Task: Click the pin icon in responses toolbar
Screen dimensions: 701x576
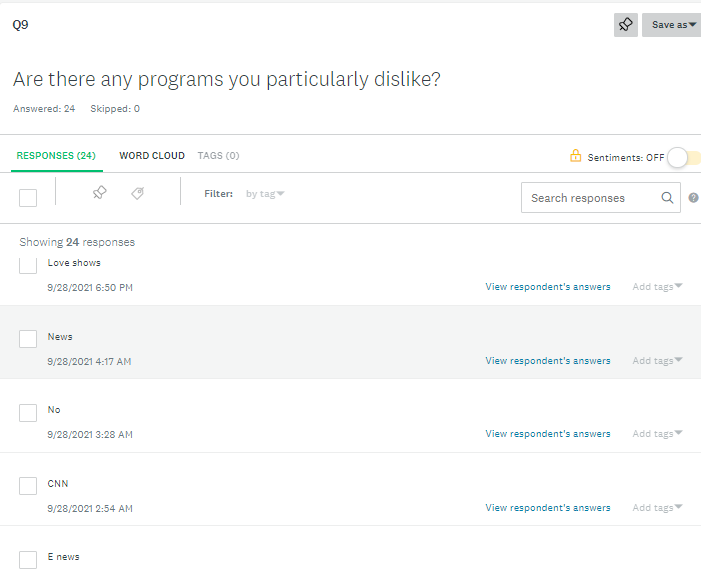Action: pos(99,193)
